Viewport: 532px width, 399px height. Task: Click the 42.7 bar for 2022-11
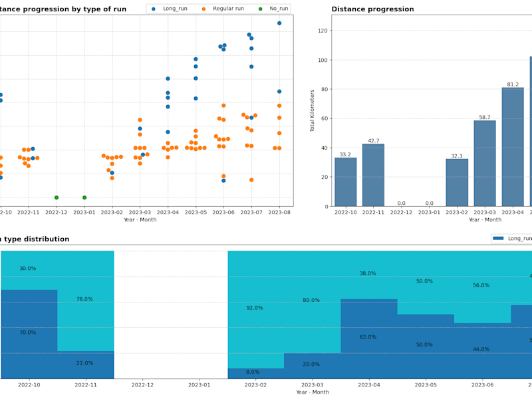[x=373, y=175]
